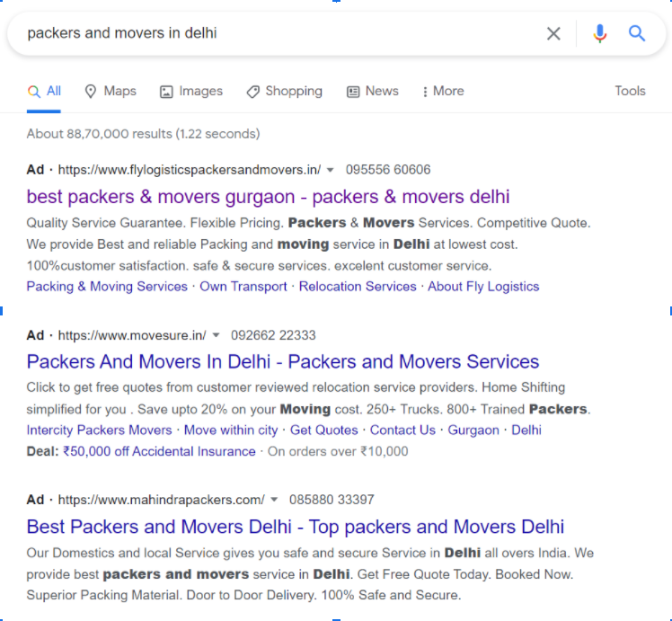This screenshot has height=621, width=672.
Task: Click the www.movesure.in URL text
Action: 132,335
